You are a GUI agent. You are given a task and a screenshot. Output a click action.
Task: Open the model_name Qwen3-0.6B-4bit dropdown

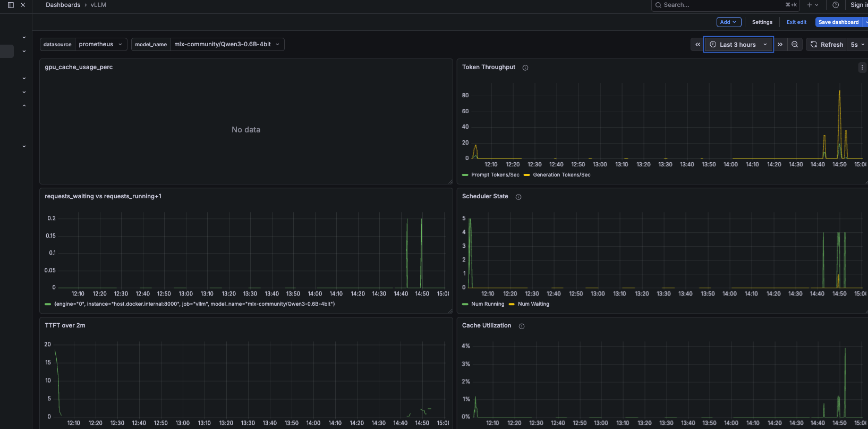coord(227,44)
